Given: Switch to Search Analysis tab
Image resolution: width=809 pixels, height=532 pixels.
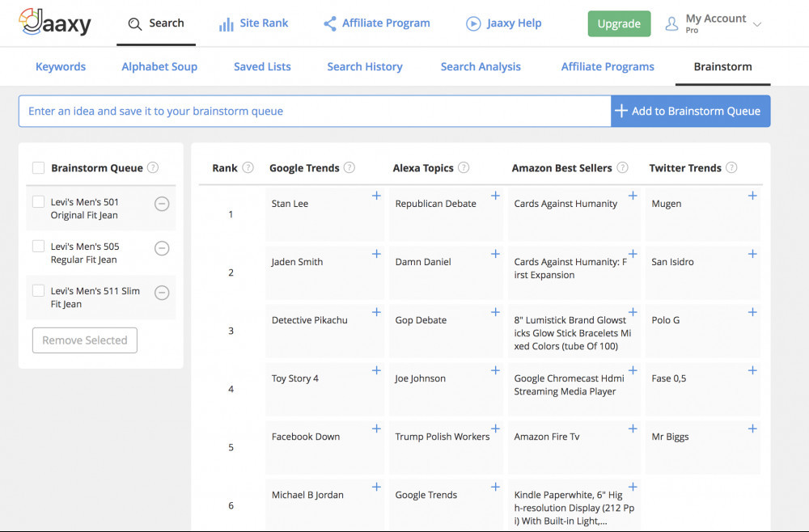Looking at the screenshot, I should point(481,66).
